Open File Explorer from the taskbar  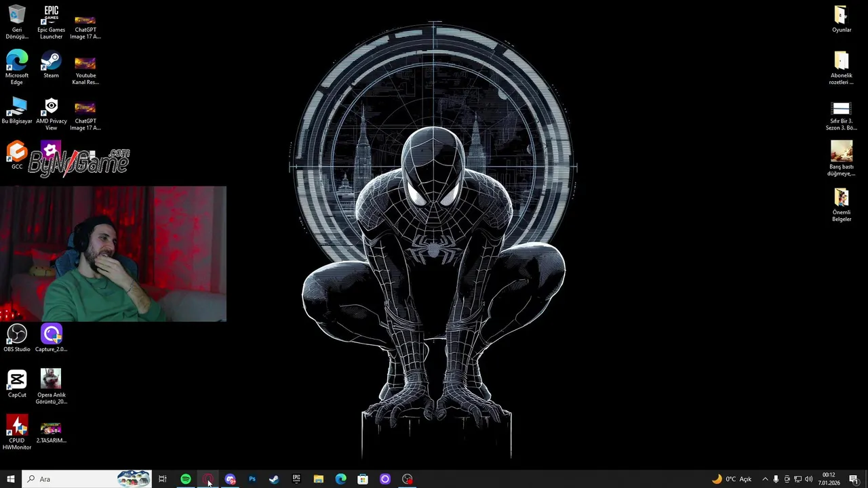point(318,479)
